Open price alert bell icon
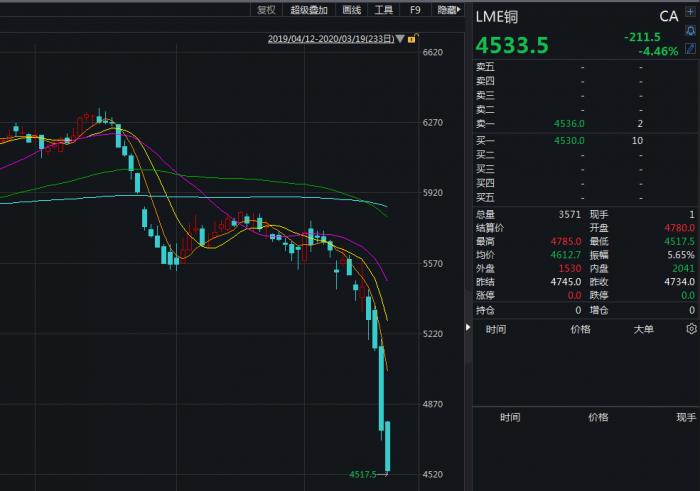Viewport: 700px width, 491px height. click(x=691, y=32)
